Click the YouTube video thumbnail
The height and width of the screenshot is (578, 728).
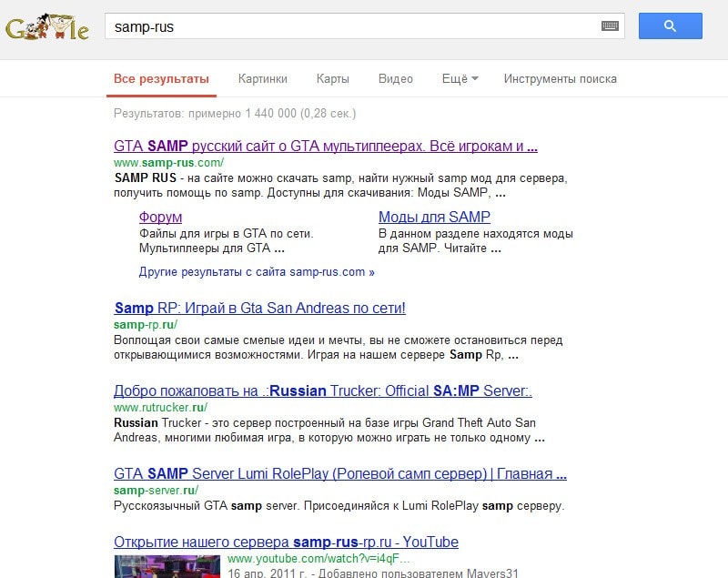tap(167, 566)
